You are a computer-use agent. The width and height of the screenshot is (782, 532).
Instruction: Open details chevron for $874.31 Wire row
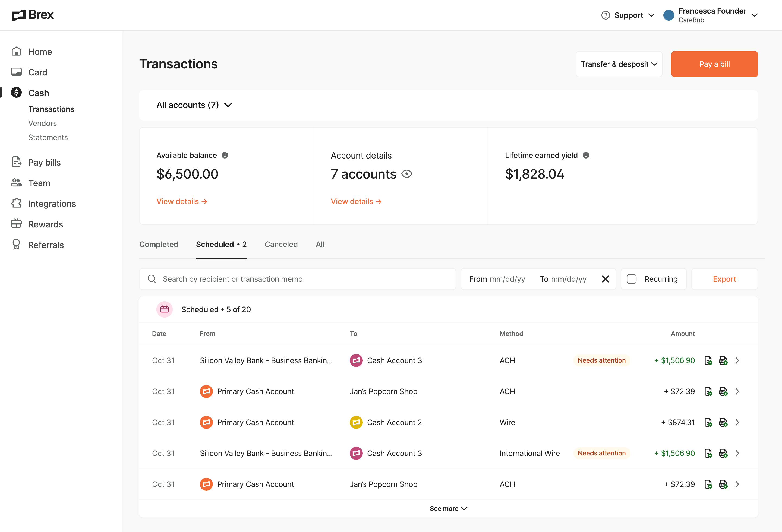[737, 422]
